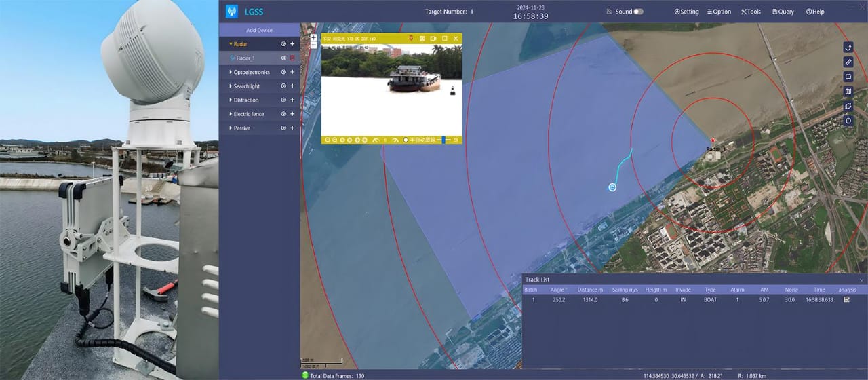Click the muted bell icon beside Sound

(x=609, y=12)
